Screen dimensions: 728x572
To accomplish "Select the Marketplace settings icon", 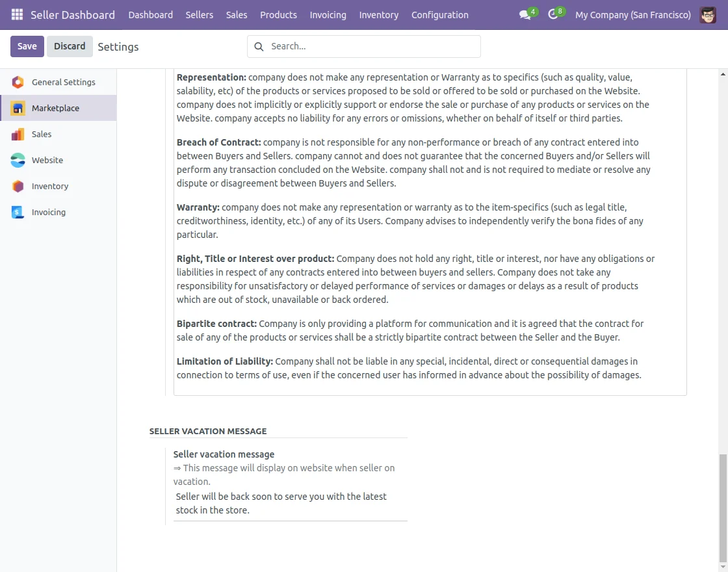I will click(18, 108).
